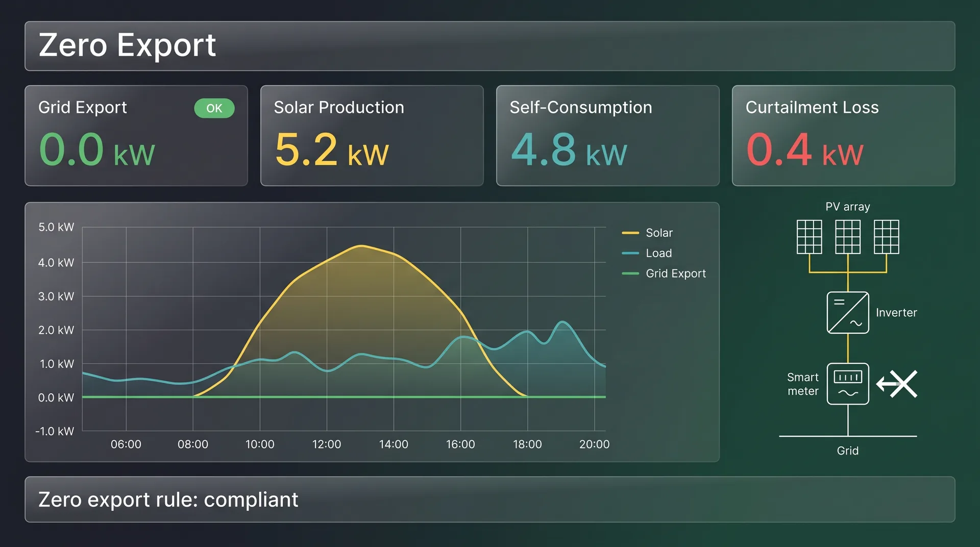Toggle the Grid Export legend label
Screen dimensions: 980x547
pyautogui.click(x=676, y=273)
